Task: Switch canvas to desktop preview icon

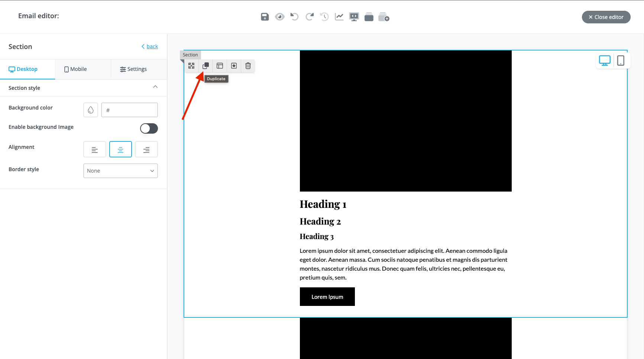Action: 605,61
